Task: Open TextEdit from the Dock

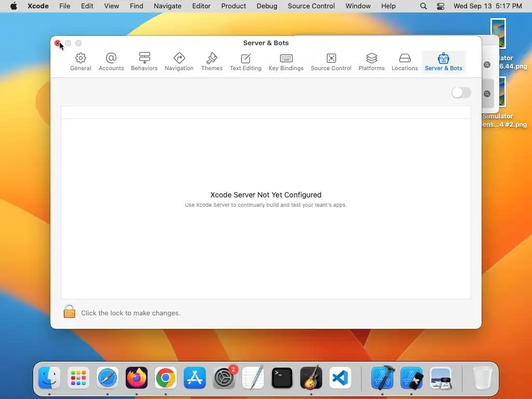Action: [253, 378]
